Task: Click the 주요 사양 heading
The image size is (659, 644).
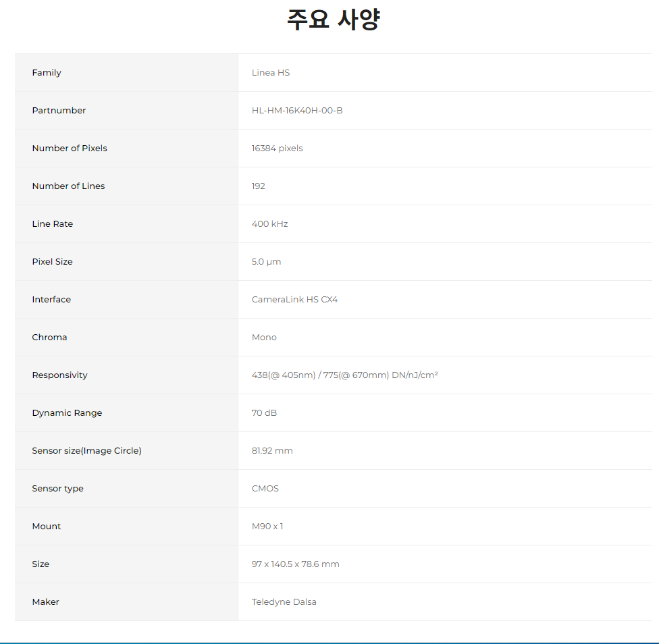Action: click(333, 20)
